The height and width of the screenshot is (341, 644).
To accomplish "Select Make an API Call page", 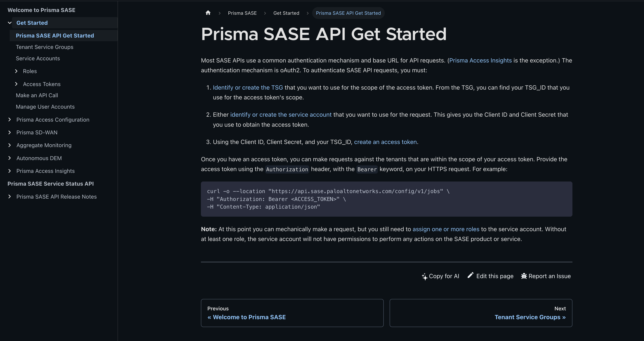I will click(x=37, y=95).
